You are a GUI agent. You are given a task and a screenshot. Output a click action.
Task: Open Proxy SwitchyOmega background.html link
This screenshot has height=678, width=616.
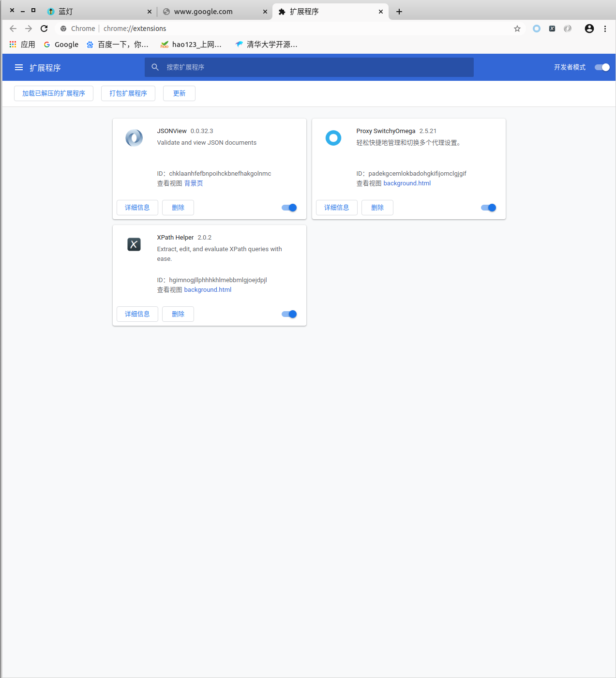click(x=407, y=183)
